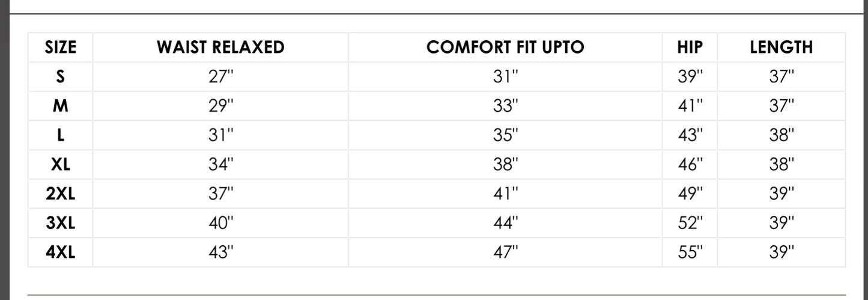This screenshot has width=868, height=300.
Task: Click the LENGTH column header
Action: 781,47
